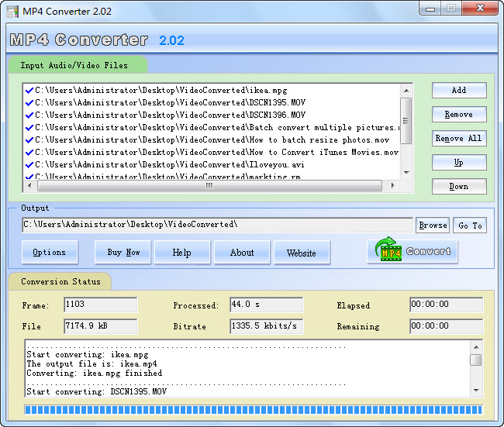The width and height of the screenshot is (504, 427).
Task: Click log line 'Converting: ikea.mpg finished'
Action: (x=94, y=374)
